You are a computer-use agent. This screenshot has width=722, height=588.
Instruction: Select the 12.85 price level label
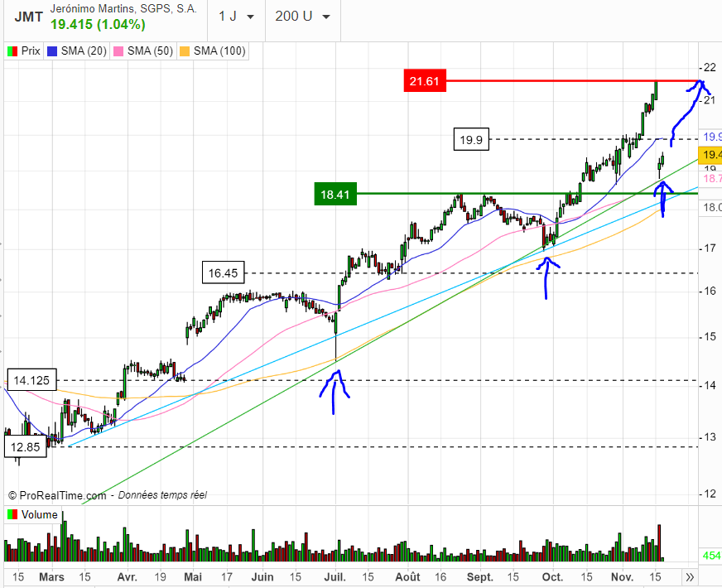pyautogui.click(x=26, y=446)
